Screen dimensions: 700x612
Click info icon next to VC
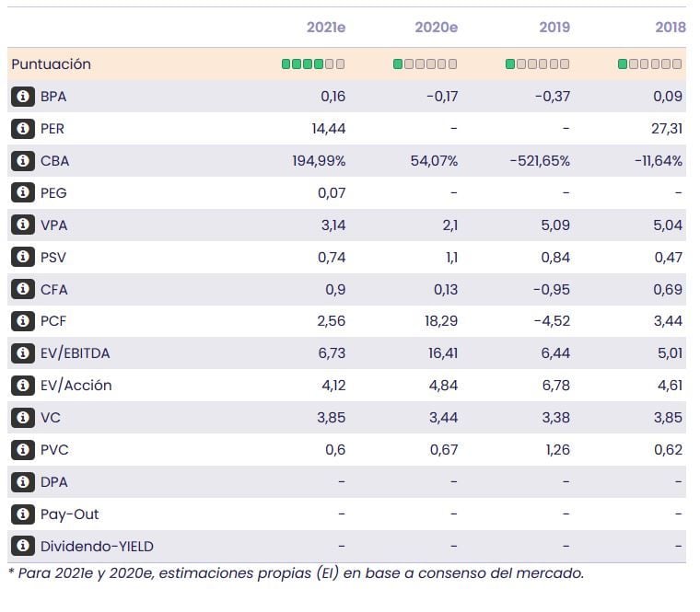pyautogui.click(x=22, y=418)
